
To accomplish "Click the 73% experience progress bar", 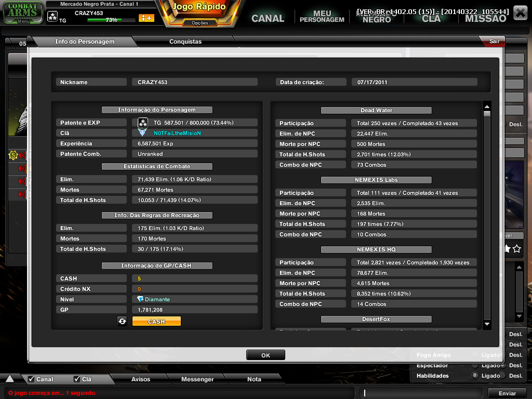I will tap(111, 20).
